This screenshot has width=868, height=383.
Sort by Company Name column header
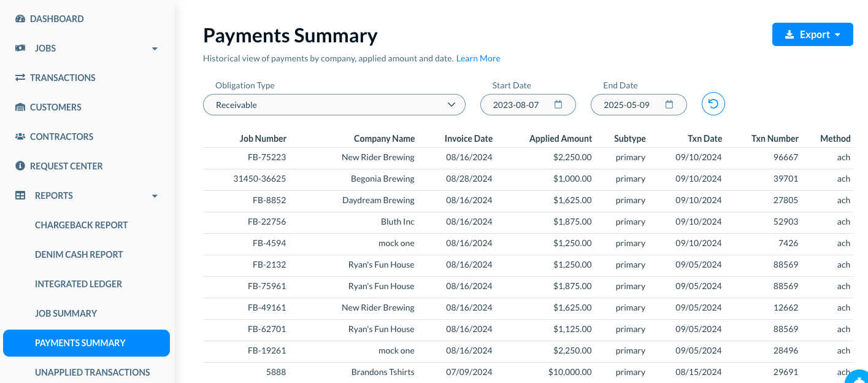pos(384,139)
